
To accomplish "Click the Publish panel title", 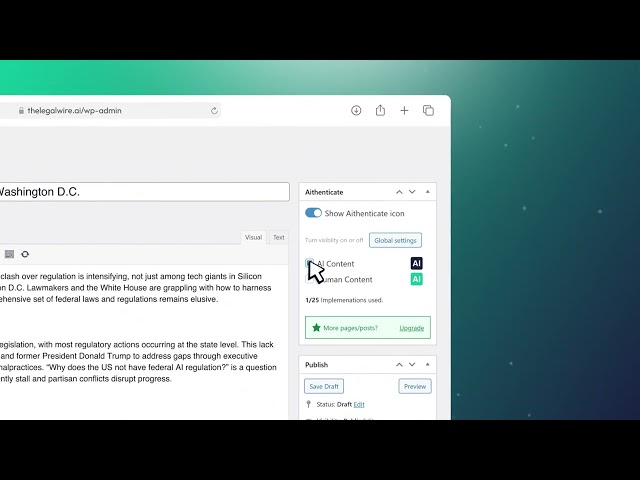I will pos(316,364).
